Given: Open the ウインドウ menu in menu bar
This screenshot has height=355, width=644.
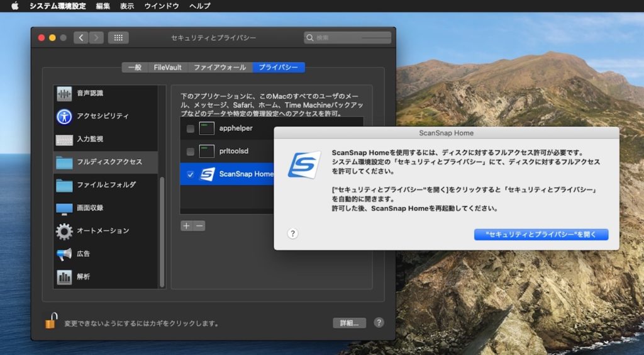Looking at the screenshot, I should (162, 6).
